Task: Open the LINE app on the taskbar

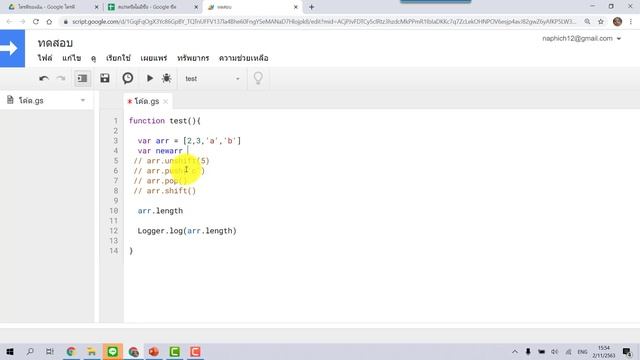Action: point(113,351)
